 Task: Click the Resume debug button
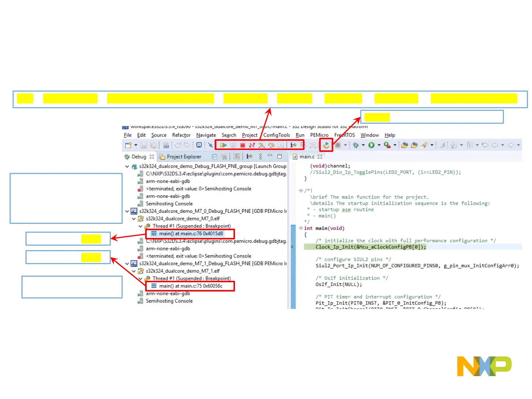tap(223, 145)
